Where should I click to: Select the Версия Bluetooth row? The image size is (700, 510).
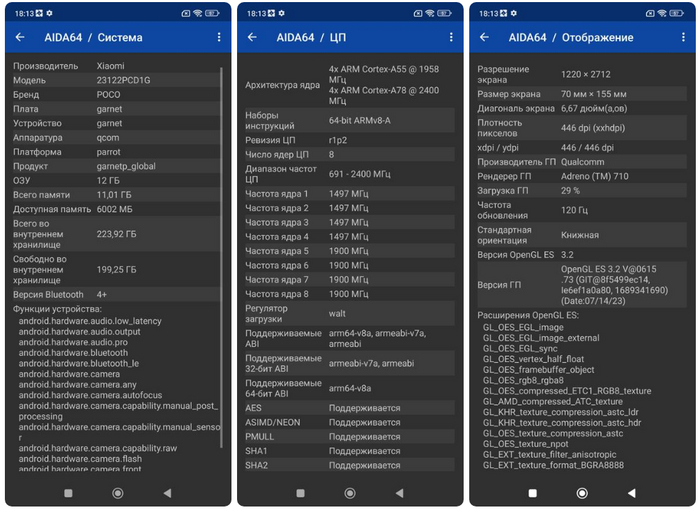click(x=116, y=295)
